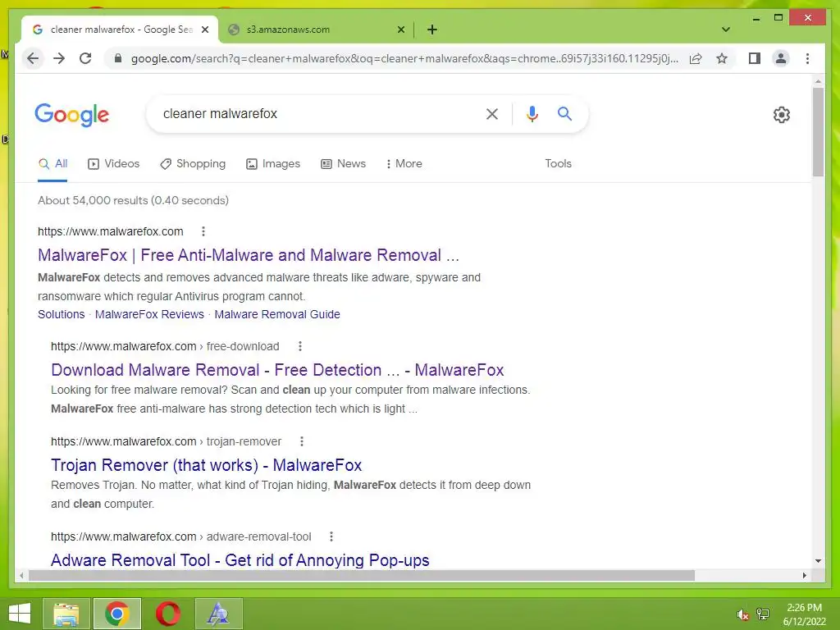Select the cleaner malwarefox Google tab
The image size is (840, 630).
119,30
